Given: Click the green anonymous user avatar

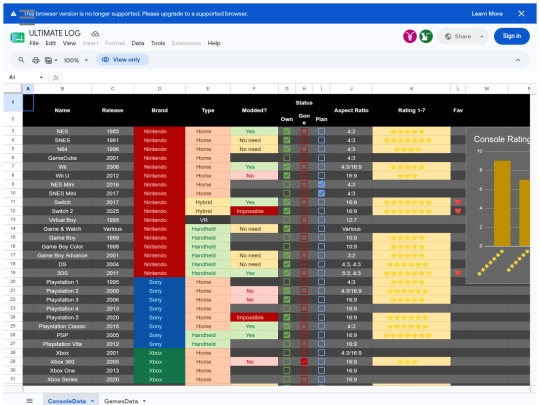Looking at the screenshot, I should click(426, 36).
